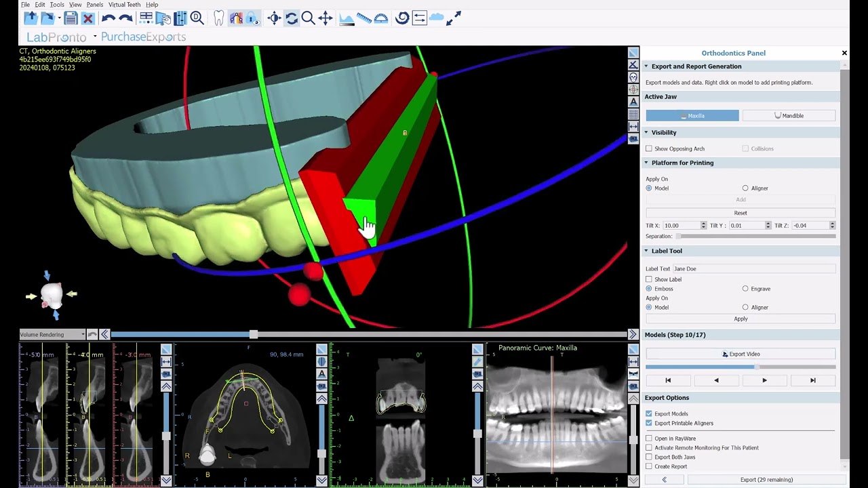Uncheck Export Printable Aligners checkbox
Image resolution: width=868 pixels, height=488 pixels.
pyautogui.click(x=649, y=423)
